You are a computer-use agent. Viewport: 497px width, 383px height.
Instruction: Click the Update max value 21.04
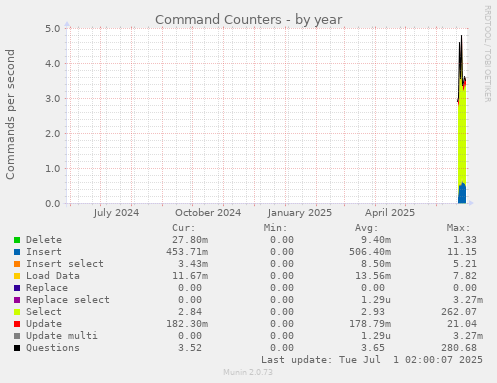point(462,324)
